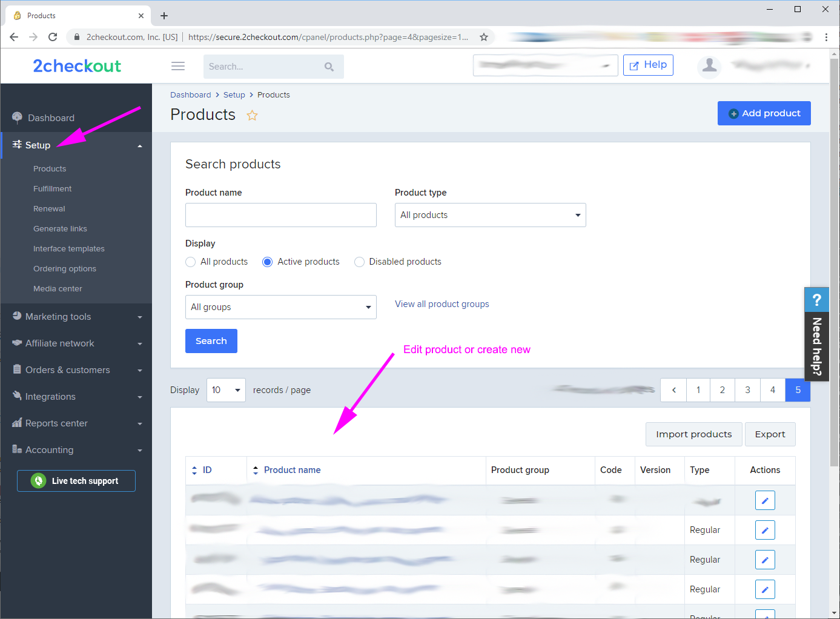Open Interface templates submenu item
The width and height of the screenshot is (840, 619).
tap(68, 248)
